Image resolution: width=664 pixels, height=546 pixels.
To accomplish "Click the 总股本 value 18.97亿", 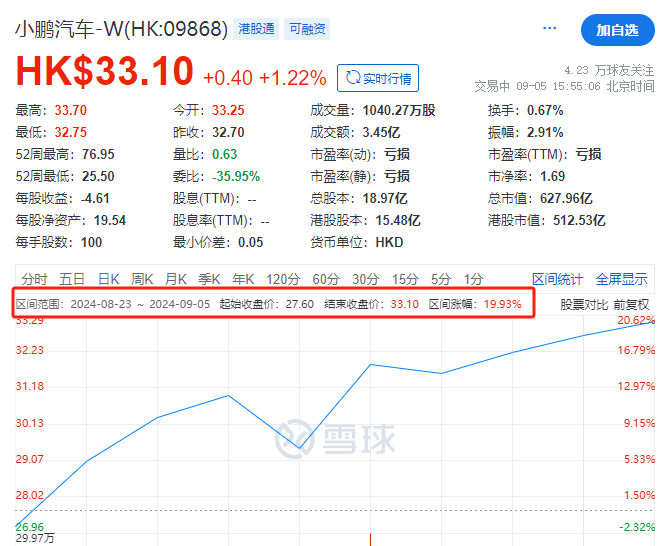I will click(x=385, y=199).
